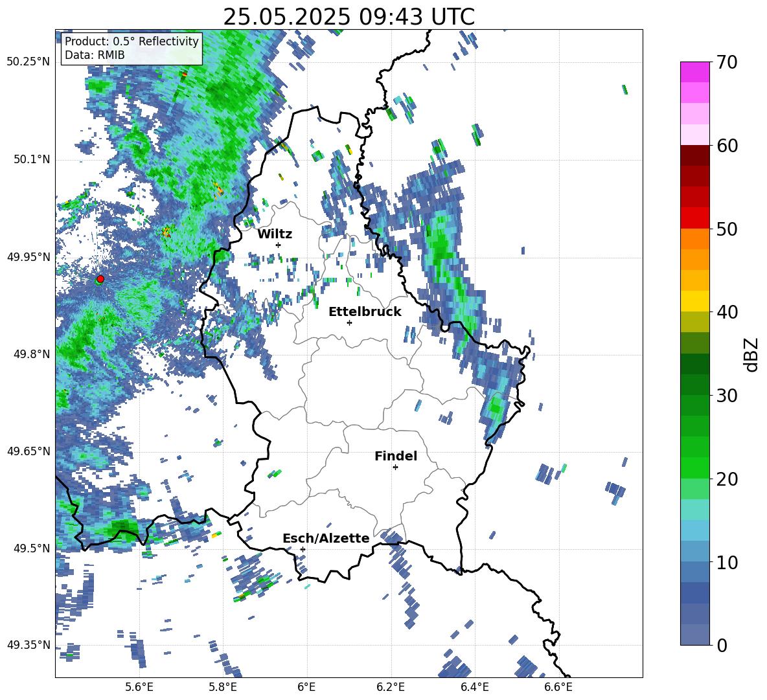Click the 49.35°N latitude label
The height and width of the screenshot is (700, 767).
click(x=29, y=645)
